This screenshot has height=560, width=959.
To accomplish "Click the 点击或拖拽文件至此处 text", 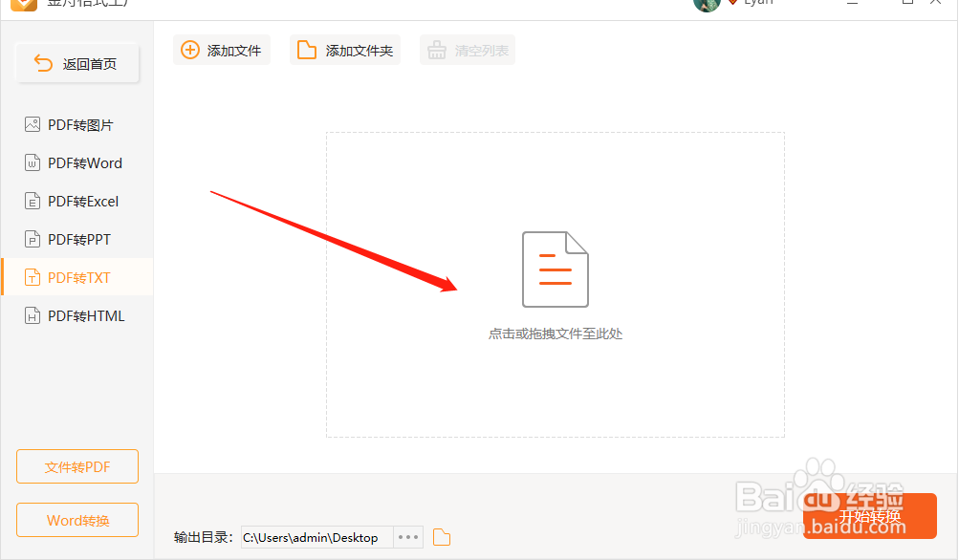I will click(556, 334).
